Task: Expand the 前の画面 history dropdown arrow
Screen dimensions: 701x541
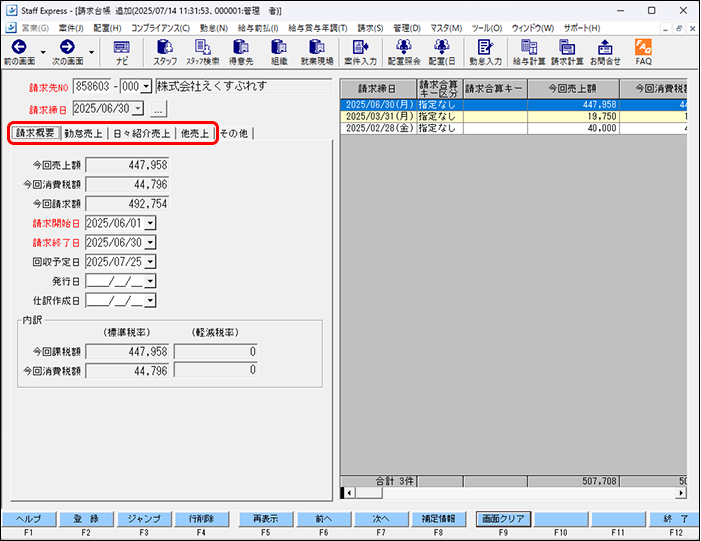Action: 43,52
